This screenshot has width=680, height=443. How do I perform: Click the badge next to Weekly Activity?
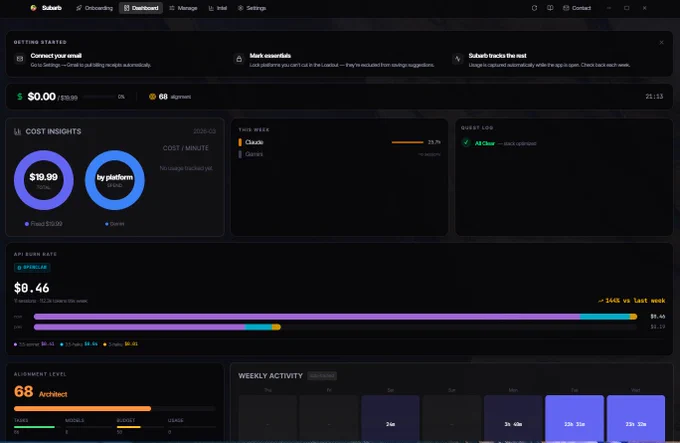click(322, 376)
